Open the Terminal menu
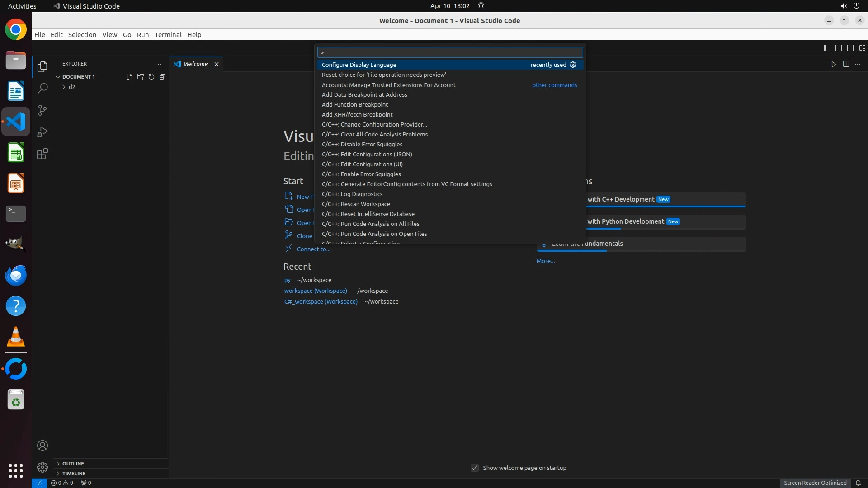 (168, 35)
